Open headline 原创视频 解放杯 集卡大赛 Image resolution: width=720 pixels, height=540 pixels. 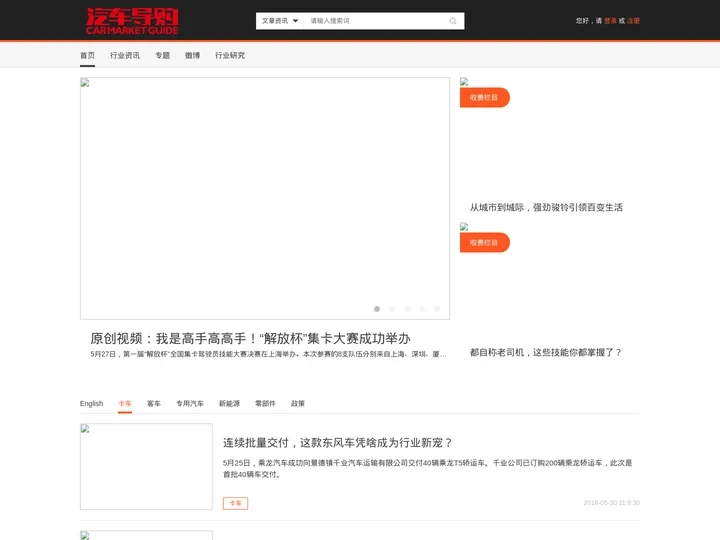(x=250, y=339)
